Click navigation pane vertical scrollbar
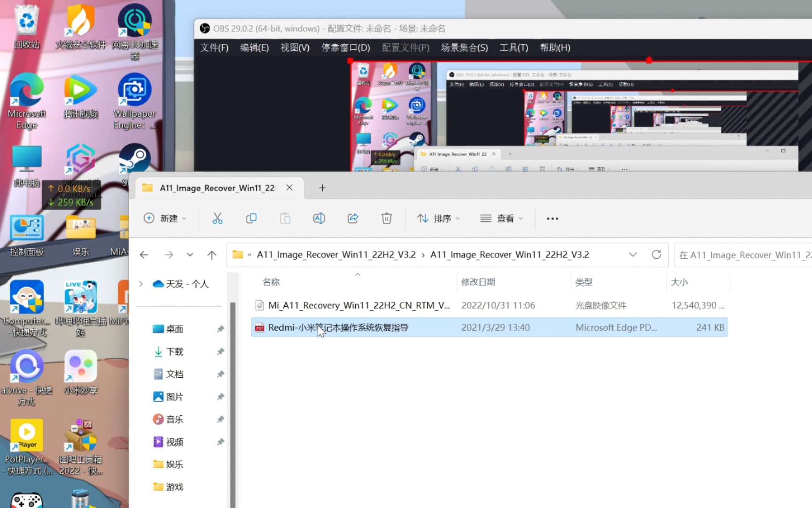Viewport: 812px width, 508px height. point(232,405)
